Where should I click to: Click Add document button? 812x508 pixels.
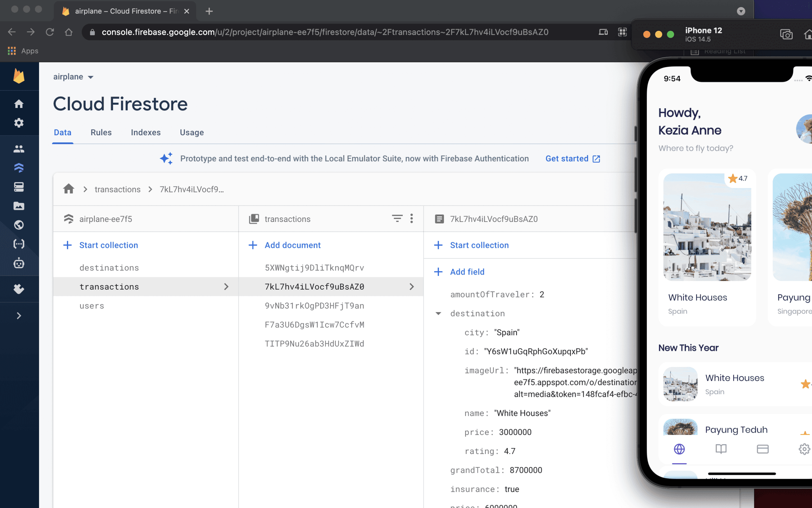285,245
